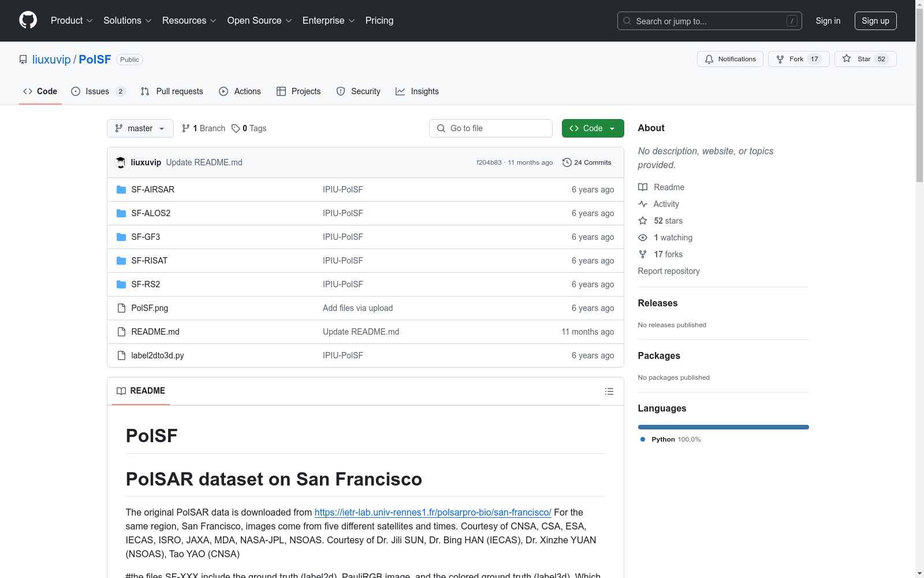The width and height of the screenshot is (924, 578).
Task: Click Report repository link
Action: coord(669,271)
